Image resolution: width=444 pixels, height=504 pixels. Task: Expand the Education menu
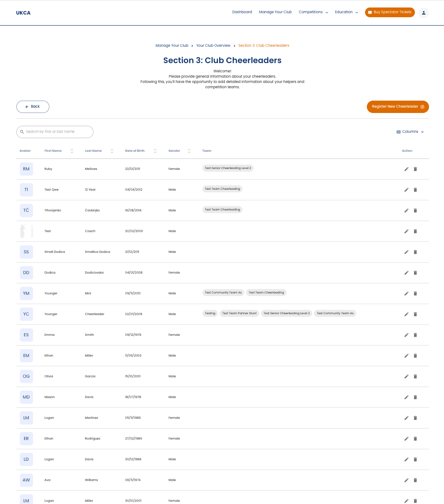pyautogui.click(x=346, y=12)
